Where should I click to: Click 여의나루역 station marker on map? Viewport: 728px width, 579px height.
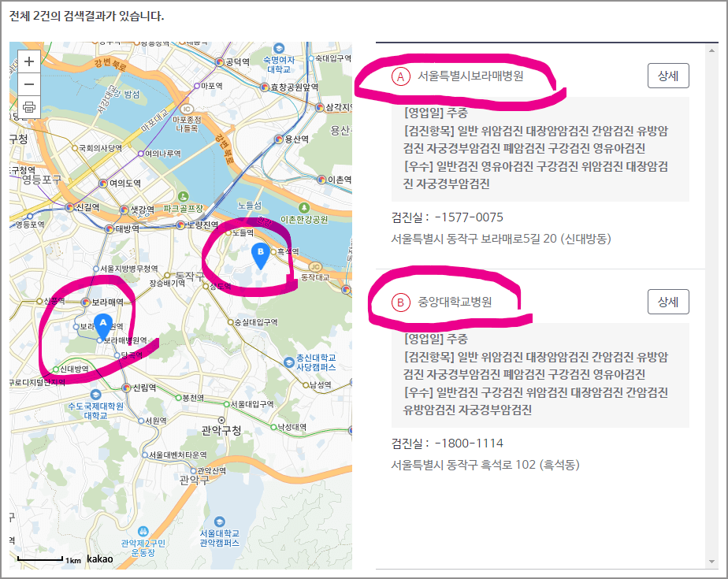coord(141,154)
